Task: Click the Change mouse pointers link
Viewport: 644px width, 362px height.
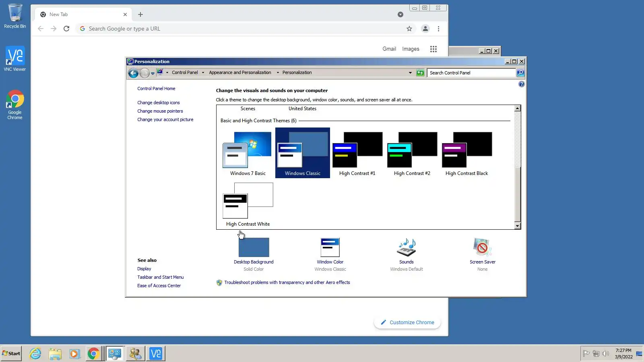Action: 160,111
